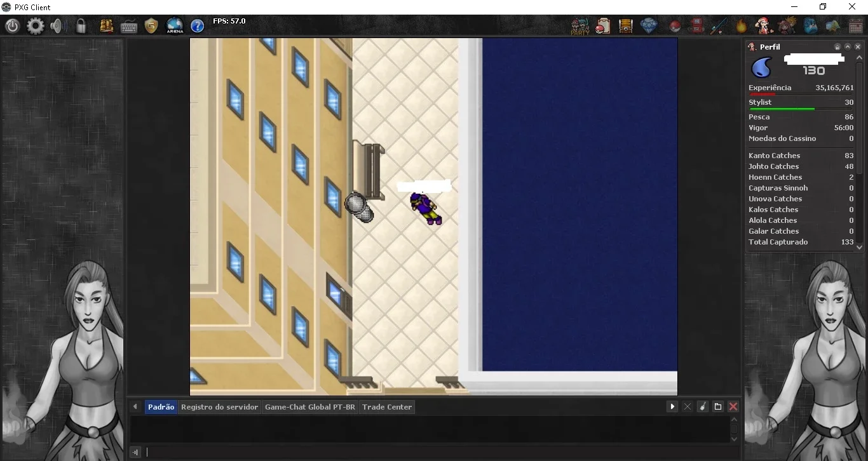868x461 pixels.
Task: Open the blue help question mark icon
Action: (198, 26)
